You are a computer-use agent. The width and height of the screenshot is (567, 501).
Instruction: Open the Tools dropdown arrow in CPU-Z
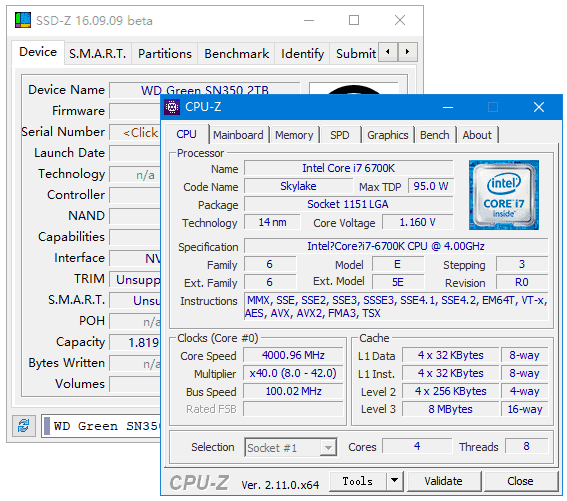point(395,481)
